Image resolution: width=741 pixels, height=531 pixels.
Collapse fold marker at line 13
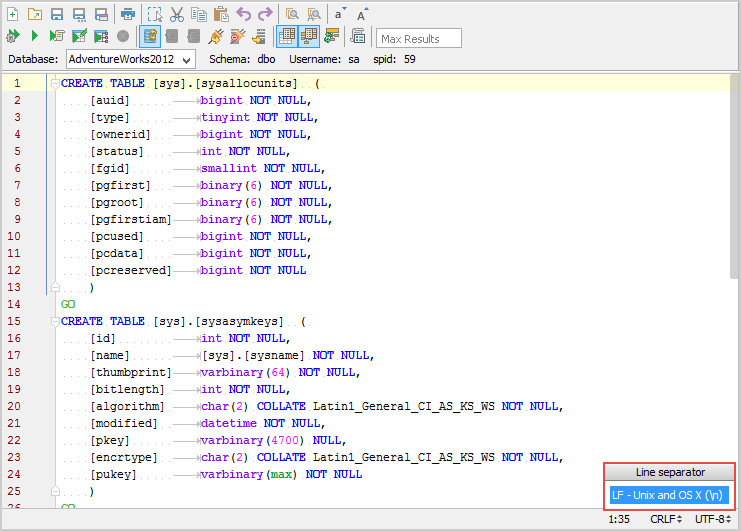pos(55,287)
